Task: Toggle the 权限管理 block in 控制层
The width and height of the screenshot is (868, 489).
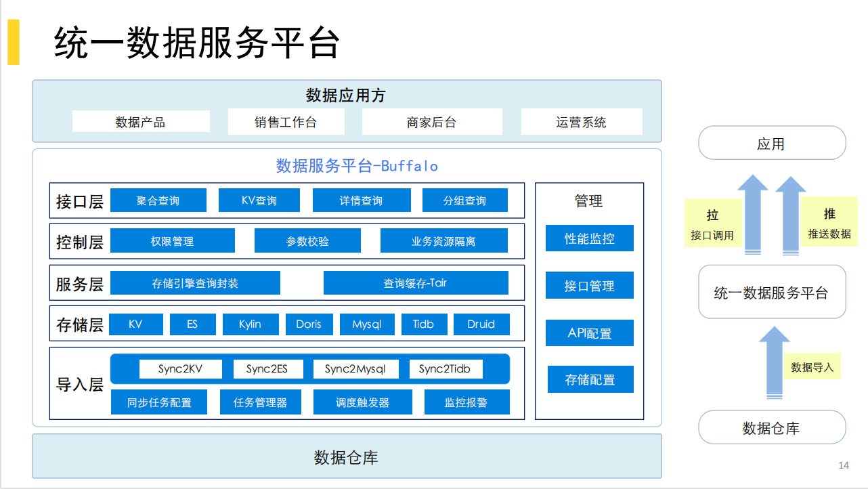Action: pyautogui.click(x=173, y=240)
